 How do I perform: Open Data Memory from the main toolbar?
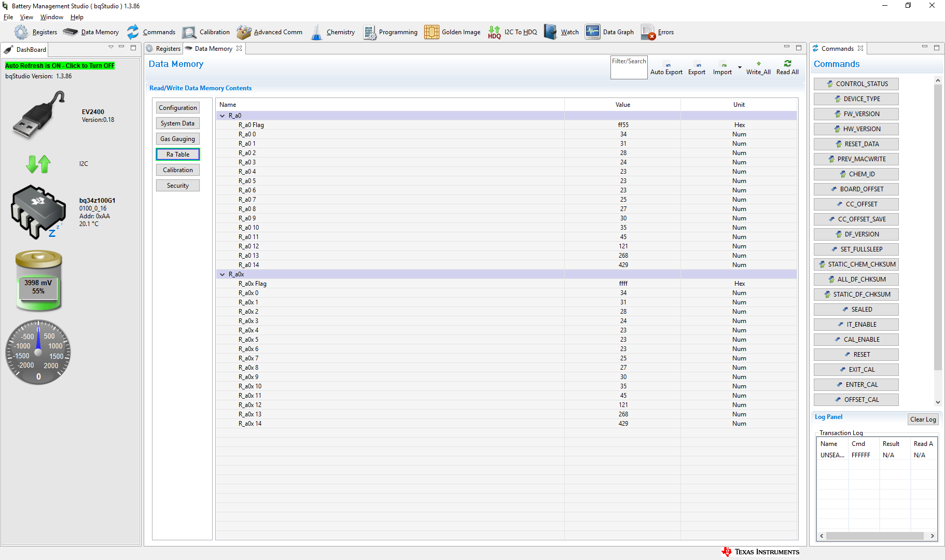(91, 32)
